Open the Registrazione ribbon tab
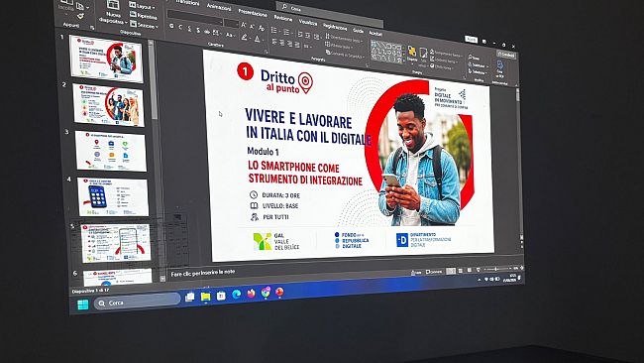Image resolution: width=644 pixels, height=363 pixels. (x=335, y=27)
